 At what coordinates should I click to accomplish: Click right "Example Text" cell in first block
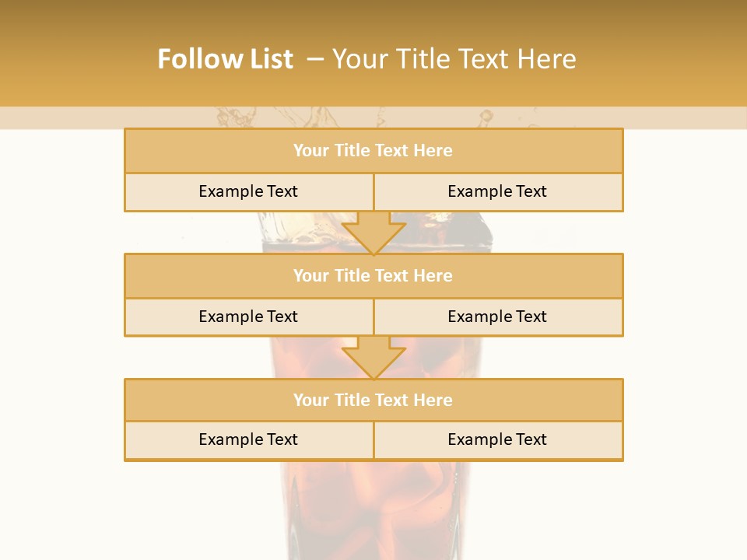pyautogui.click(x=497, y=192)
